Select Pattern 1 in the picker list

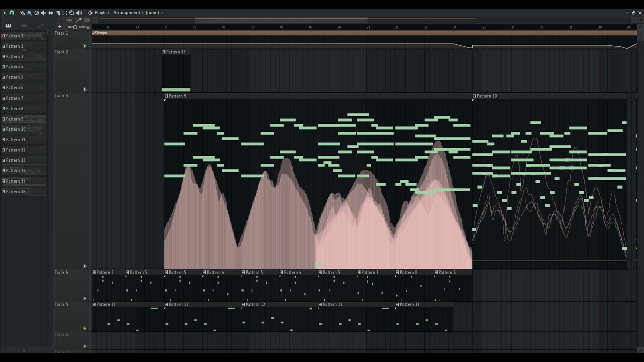point(24,36)
